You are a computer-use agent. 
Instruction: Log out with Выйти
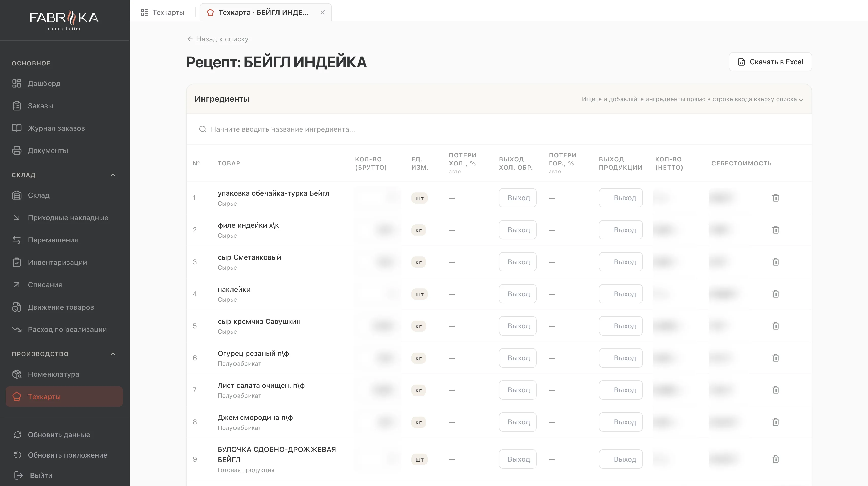coord(64,476)
